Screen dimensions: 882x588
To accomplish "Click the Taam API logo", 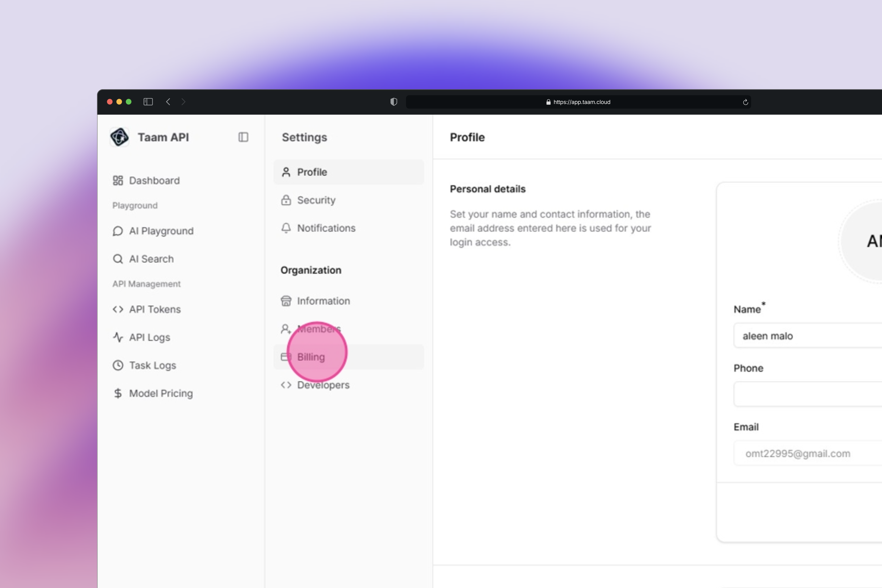I will click(119, 137).
